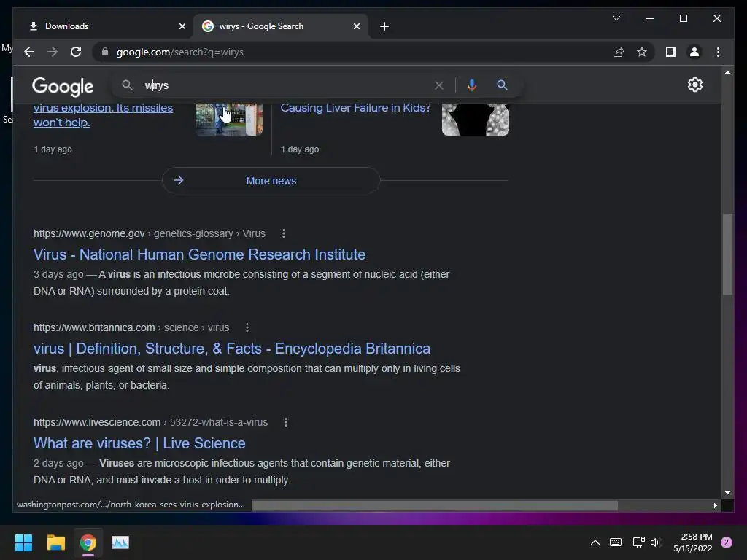Open network settings from the tray
This screenshot has height=560, width=747.
(638, 542)
